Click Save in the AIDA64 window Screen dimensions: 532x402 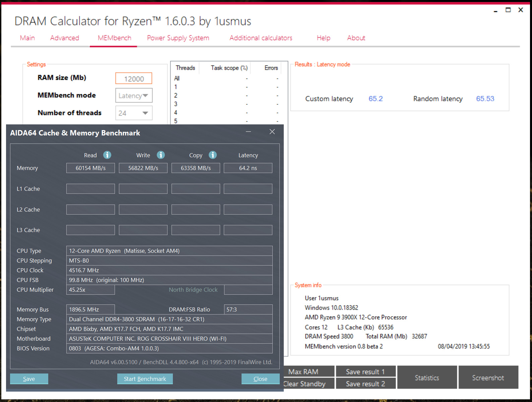pyautogui.click(x=29, y=379)
